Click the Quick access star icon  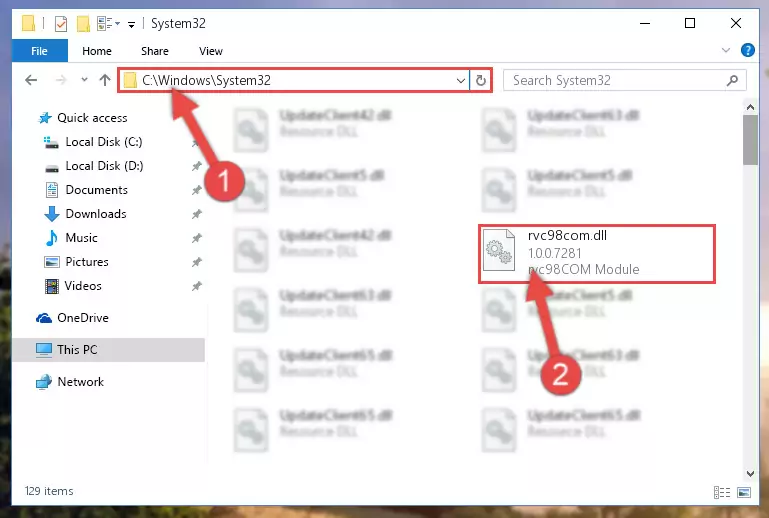pyautogui.click(x=45, y=118)
